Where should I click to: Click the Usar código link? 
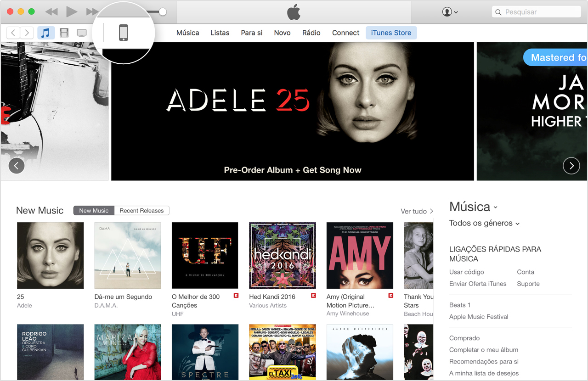466,272
